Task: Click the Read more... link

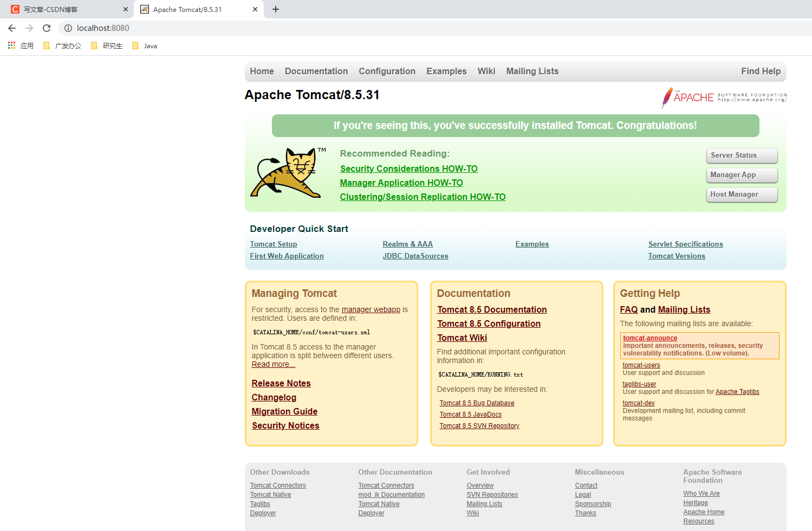Action: coord(273,365)
